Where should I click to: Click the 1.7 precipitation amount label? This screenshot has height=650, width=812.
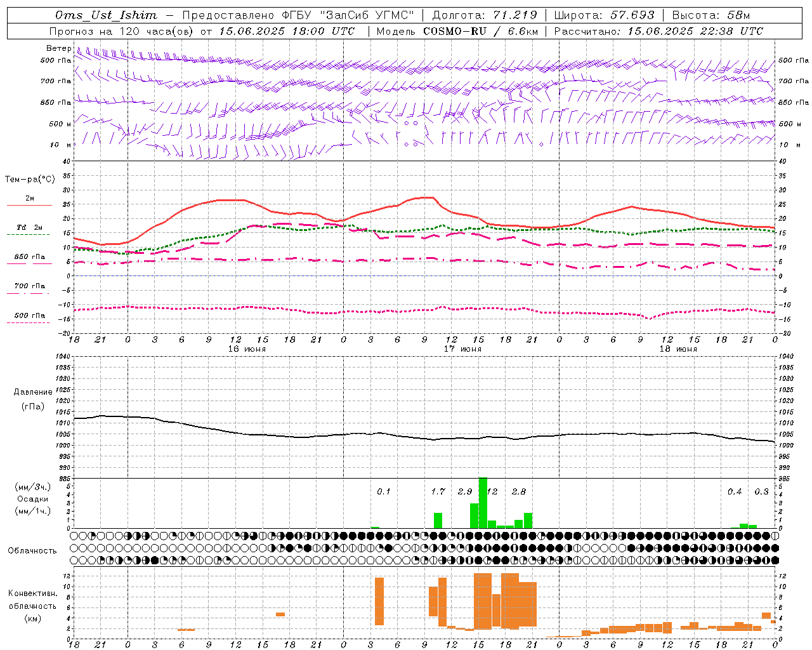pyautogui.click(x=438, y=492)
